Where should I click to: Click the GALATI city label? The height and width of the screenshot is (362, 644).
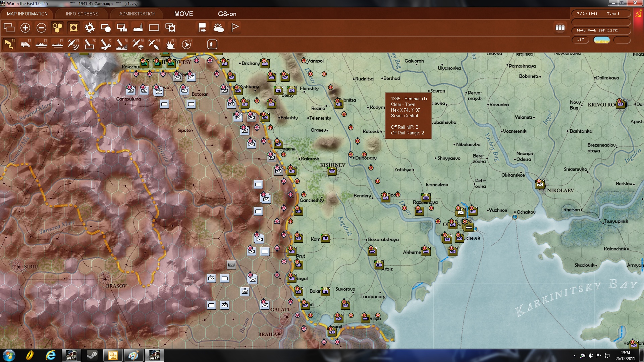point(280,310)
